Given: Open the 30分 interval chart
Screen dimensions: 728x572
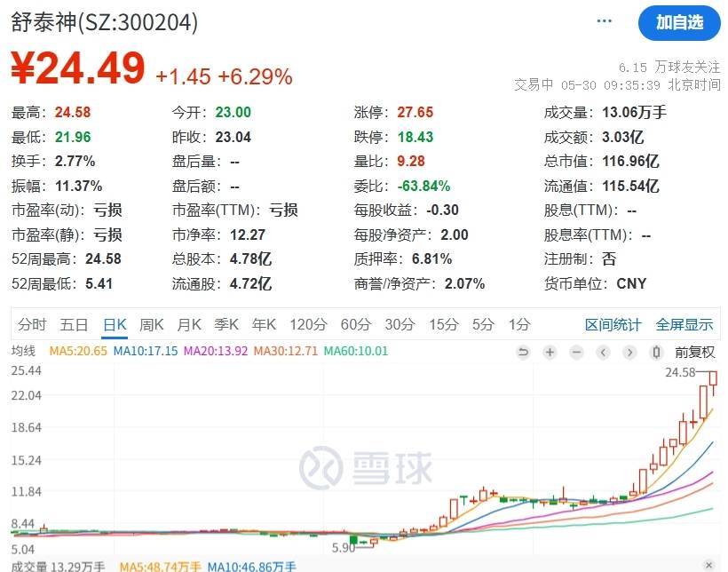Looking at the screenshot, I should click(400, 324).
